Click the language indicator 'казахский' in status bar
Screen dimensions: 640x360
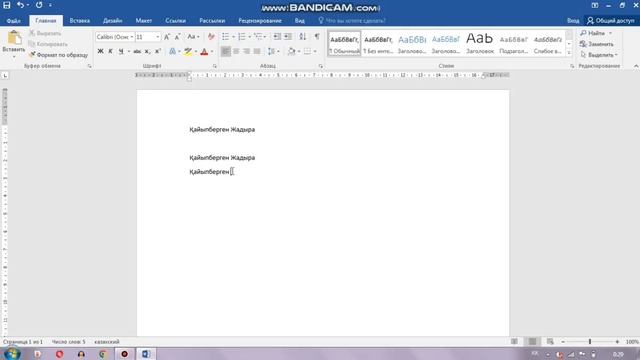(107, 342)
